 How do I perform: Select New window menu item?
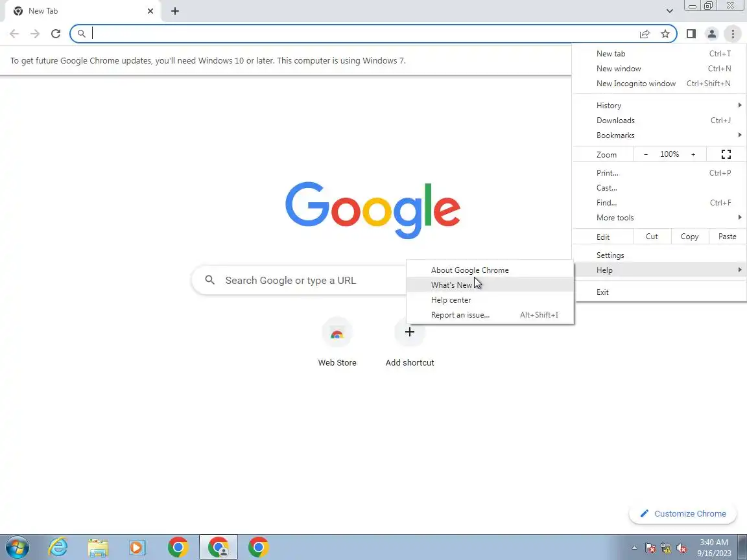(659, 69)
